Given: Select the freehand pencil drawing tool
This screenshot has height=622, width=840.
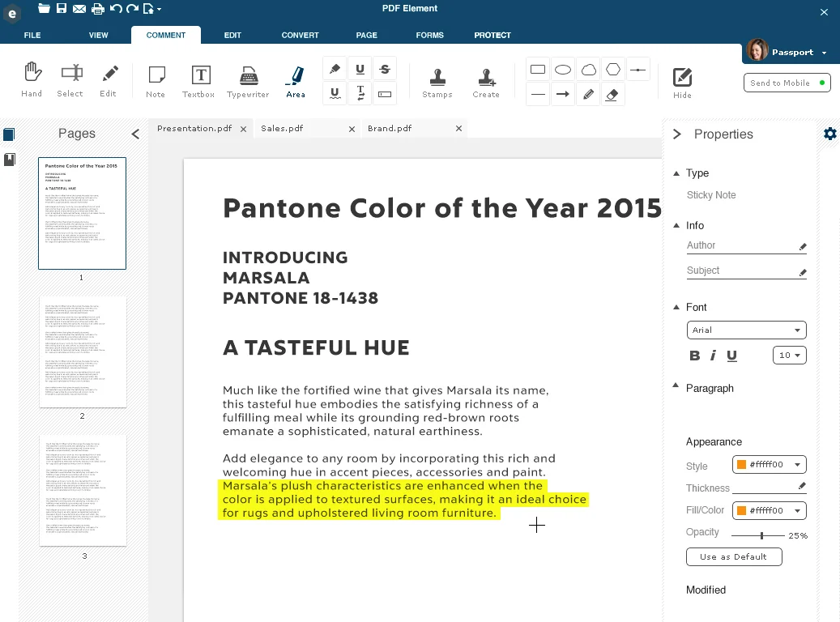Looking at the screenshot, I should 588,94.
